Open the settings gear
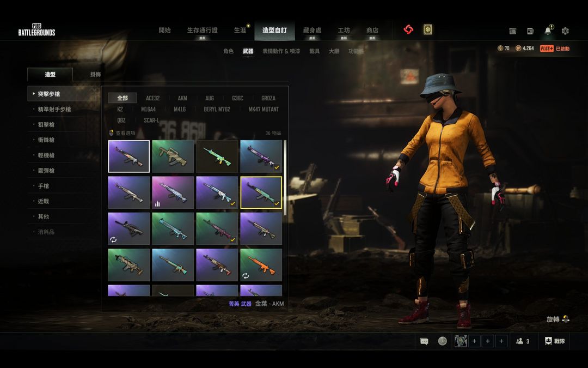The image size is (588, 368). (565, 31)
